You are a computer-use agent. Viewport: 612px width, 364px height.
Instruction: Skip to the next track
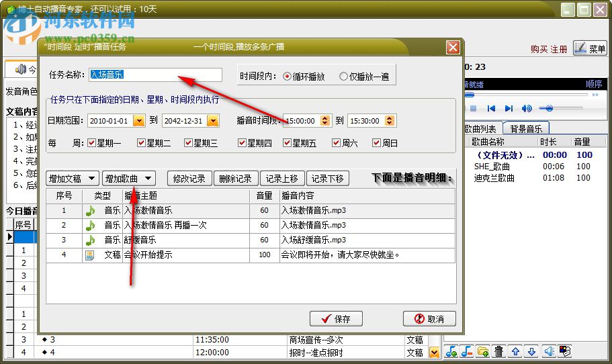pos(509,108)
